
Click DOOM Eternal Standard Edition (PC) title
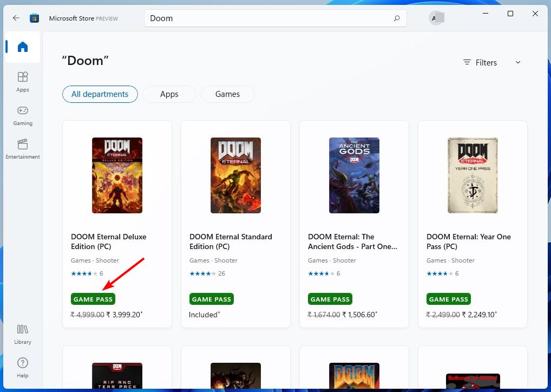click(231, 241)
